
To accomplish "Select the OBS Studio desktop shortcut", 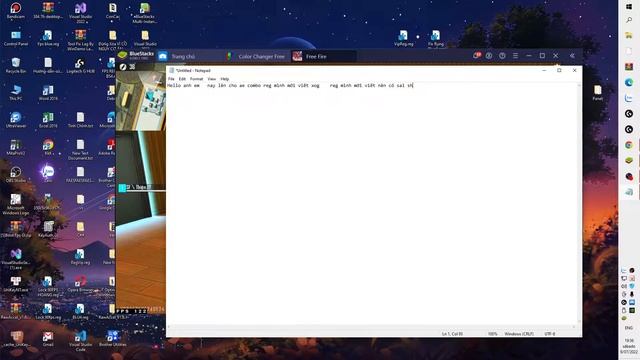I will [x=16, y=174].
